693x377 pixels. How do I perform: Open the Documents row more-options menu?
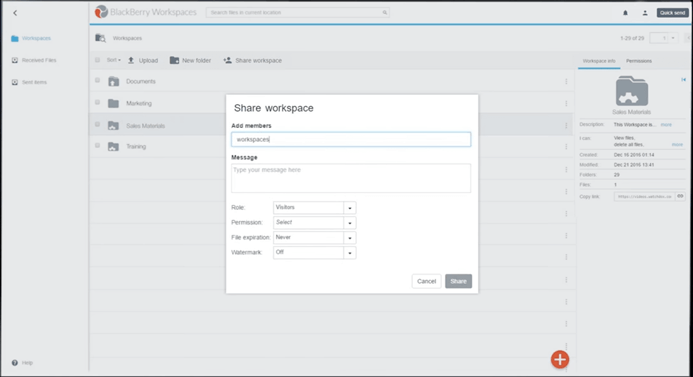pyautogui.click(x=566, y=81)
